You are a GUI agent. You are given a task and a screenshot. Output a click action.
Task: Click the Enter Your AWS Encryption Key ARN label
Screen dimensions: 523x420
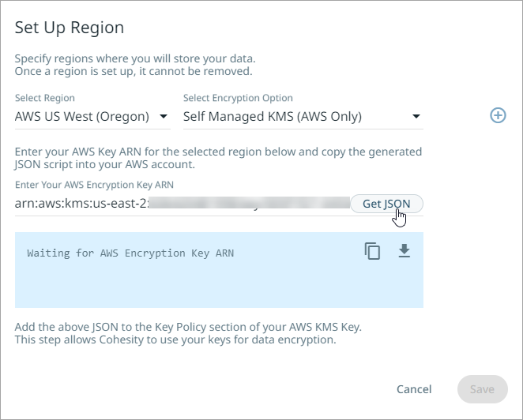point(94,185)
